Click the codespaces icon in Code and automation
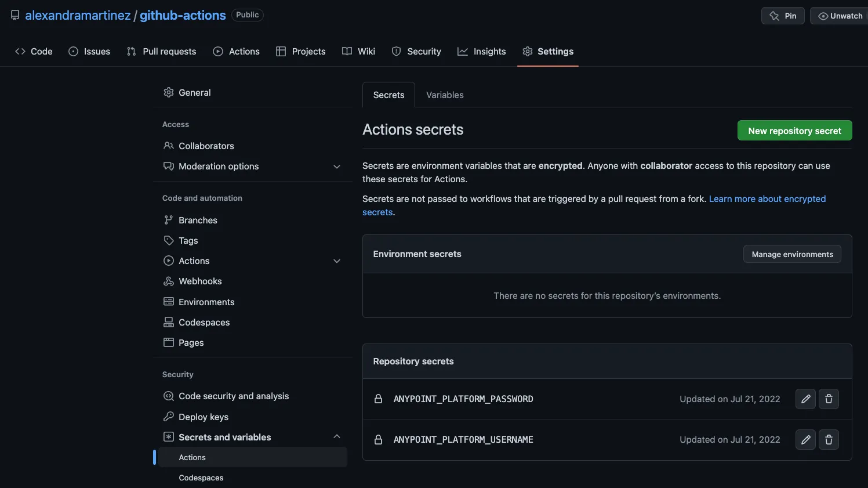 pos(169,322)
